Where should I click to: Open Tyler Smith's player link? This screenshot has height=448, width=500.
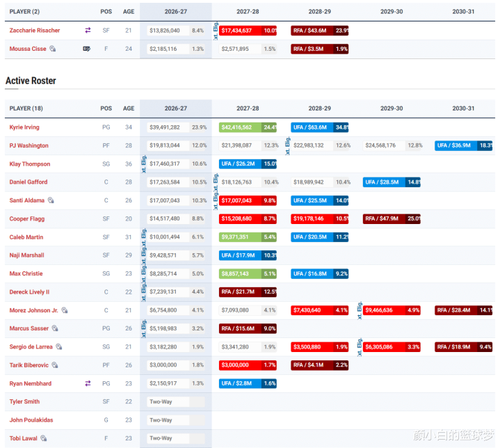pyautogui.click(x=24, y=401)
